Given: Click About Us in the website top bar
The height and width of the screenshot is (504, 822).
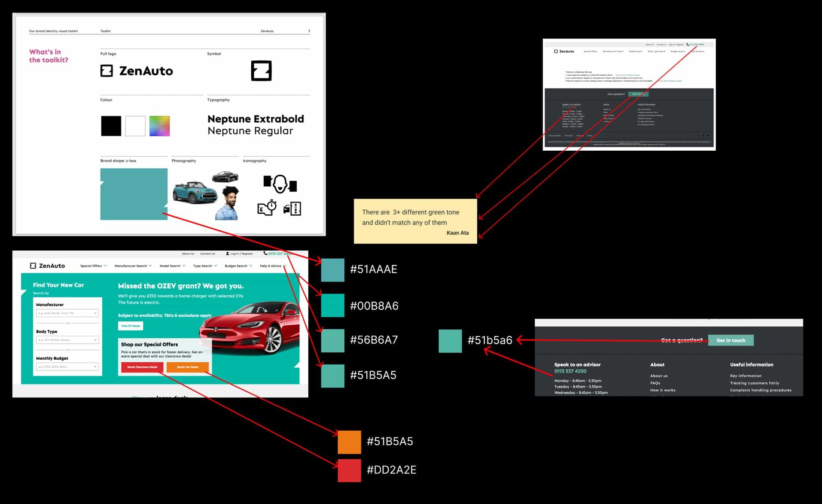Looking at the screenshot, I should [188, 253].
